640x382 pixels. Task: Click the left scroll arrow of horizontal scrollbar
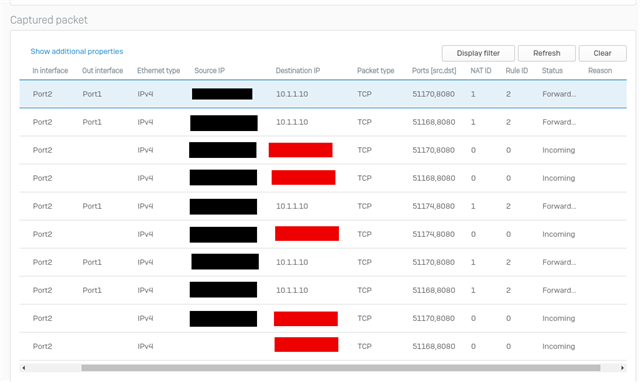(x=24, y=368)
